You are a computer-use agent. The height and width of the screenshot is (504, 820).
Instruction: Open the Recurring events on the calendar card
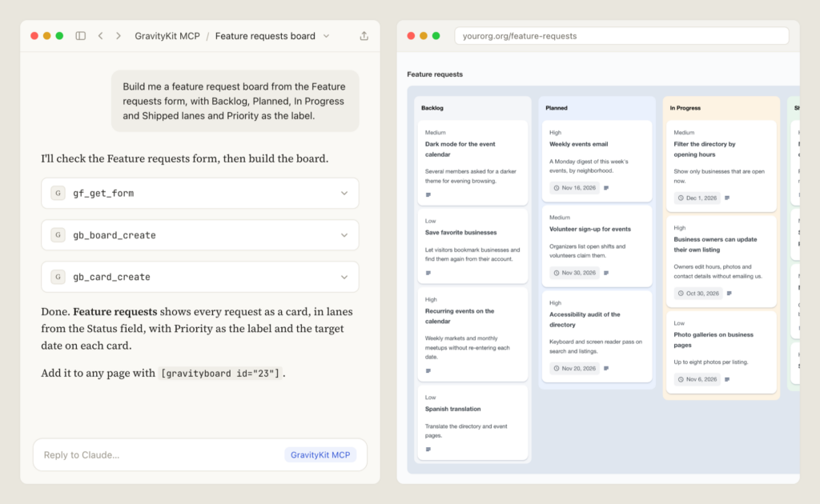pos(472,334)
